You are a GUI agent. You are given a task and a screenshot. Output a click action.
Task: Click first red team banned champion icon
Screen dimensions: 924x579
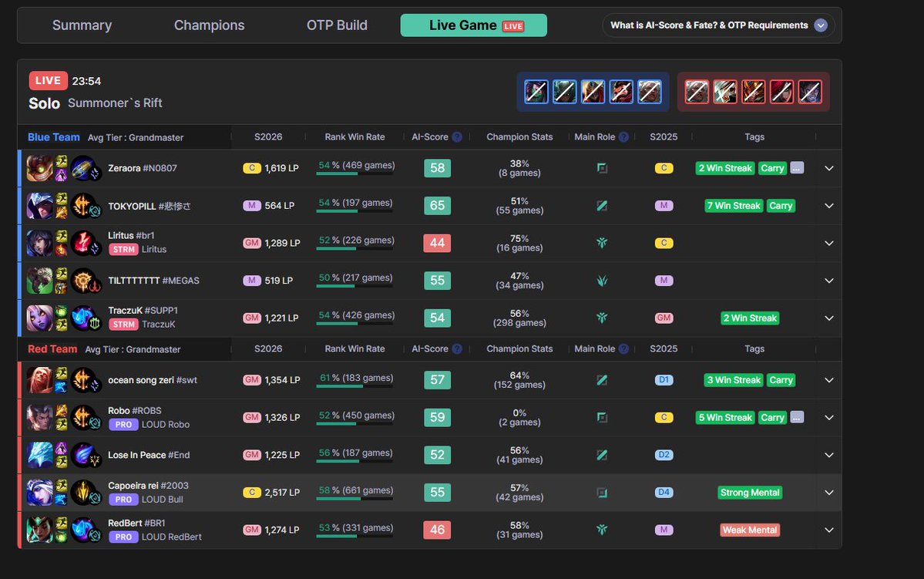697,92
